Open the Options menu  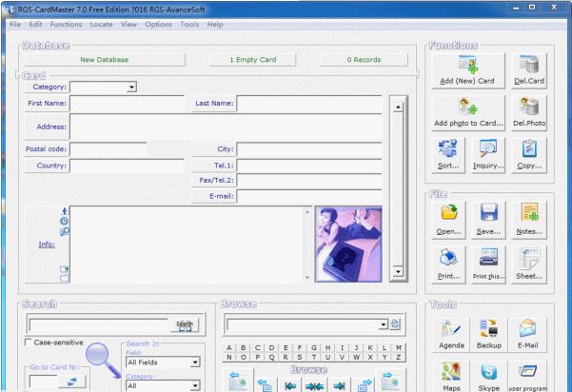(x=158, y=24)
